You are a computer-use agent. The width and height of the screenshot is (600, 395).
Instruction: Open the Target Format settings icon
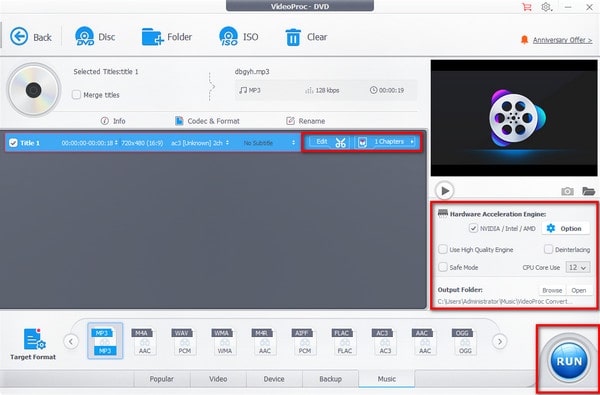(34, 340)
